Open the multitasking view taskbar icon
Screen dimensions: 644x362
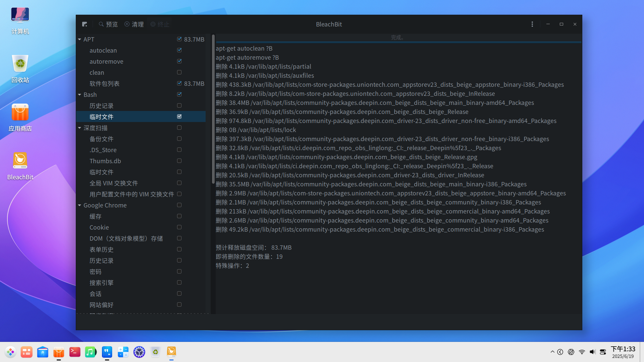coord(26,352)
